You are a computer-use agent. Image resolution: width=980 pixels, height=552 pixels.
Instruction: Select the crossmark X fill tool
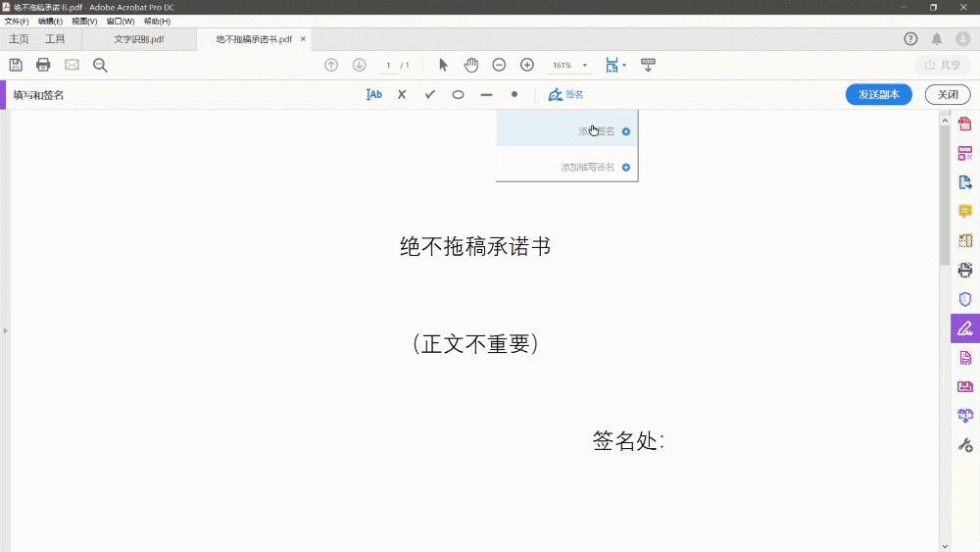(x=402, y=94)
